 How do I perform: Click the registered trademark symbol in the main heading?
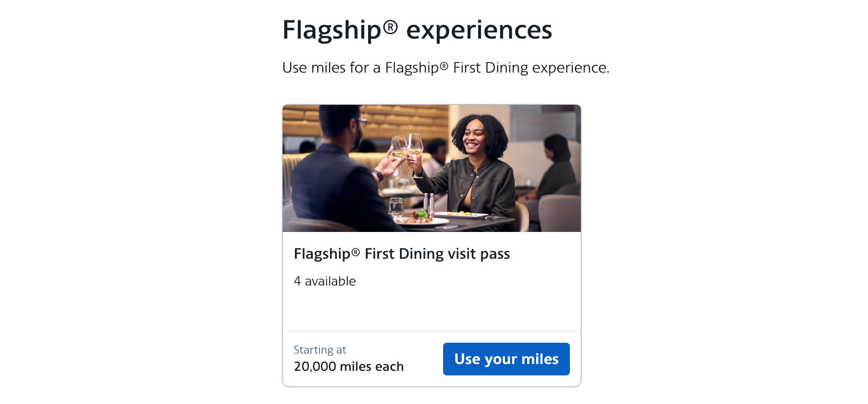[390, 27]
